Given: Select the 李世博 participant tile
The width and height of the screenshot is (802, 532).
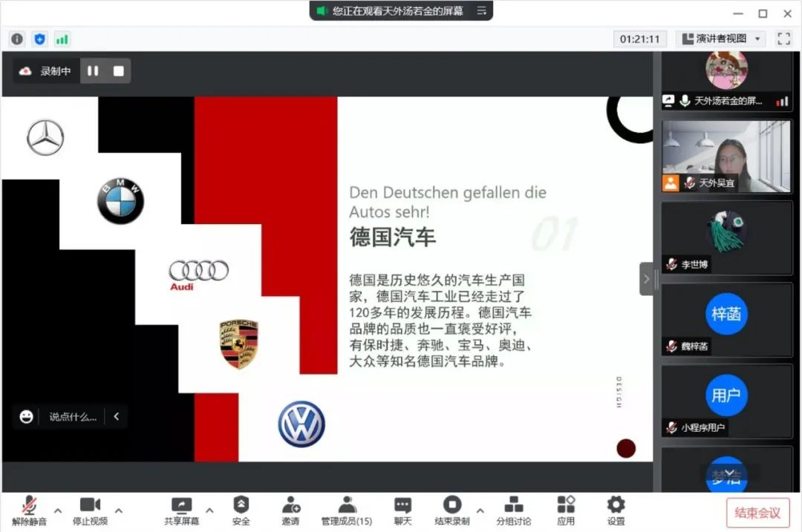Looking at the screenshot, I should coord(726,237).
